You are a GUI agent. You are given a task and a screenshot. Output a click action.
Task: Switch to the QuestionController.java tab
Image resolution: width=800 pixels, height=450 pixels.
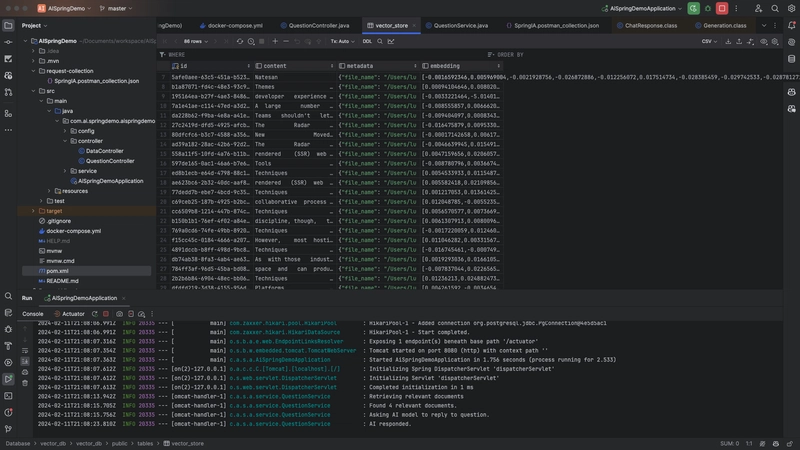point(318,25)
